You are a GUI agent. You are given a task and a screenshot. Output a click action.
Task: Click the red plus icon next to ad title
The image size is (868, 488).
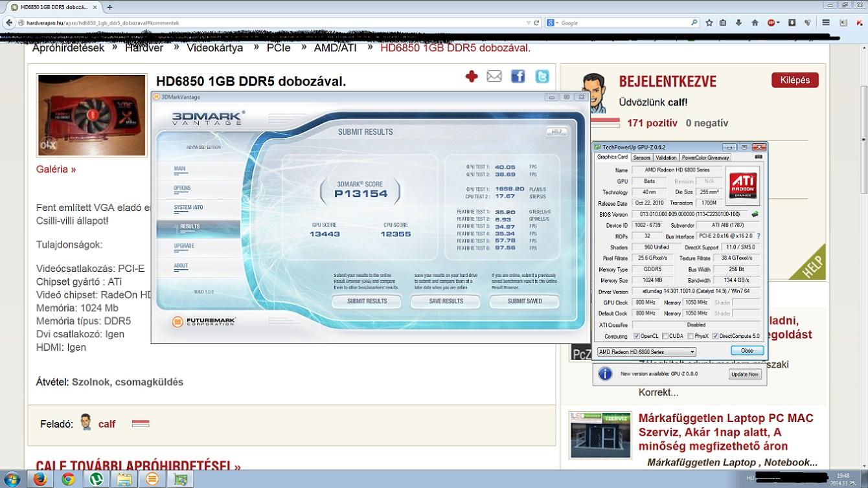click(472, 76)
